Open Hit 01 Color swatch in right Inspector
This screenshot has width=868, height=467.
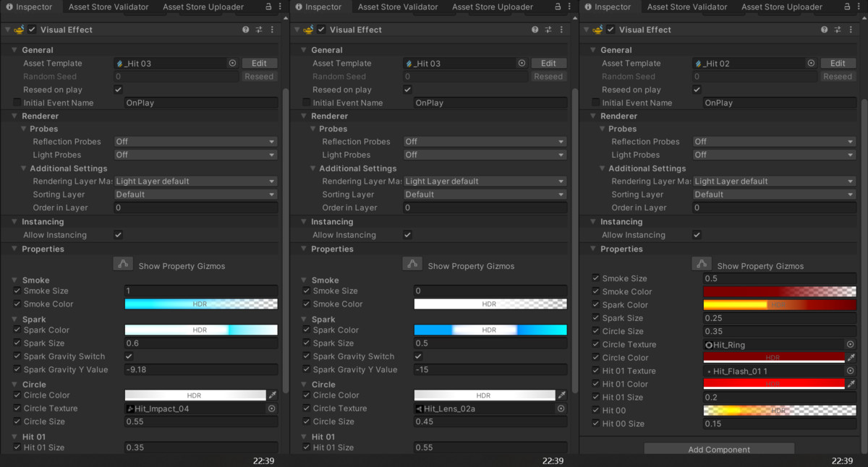774,384
